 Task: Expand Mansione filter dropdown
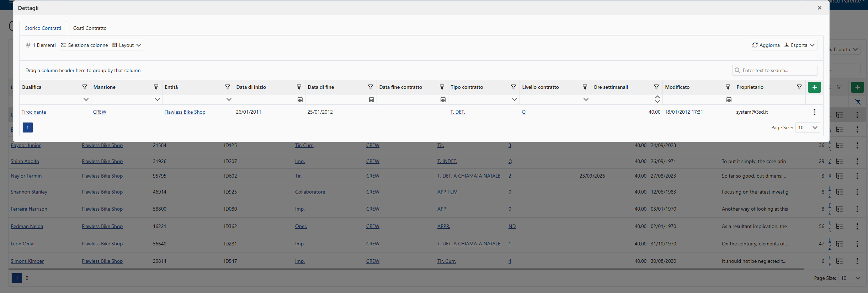point(157,99)
